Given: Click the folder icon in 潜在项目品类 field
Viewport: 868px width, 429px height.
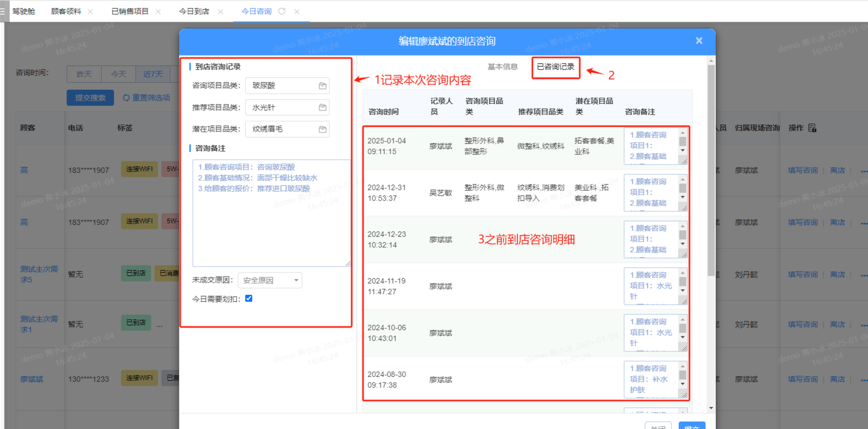Looking at the screenshot, I should pos(322,130).
